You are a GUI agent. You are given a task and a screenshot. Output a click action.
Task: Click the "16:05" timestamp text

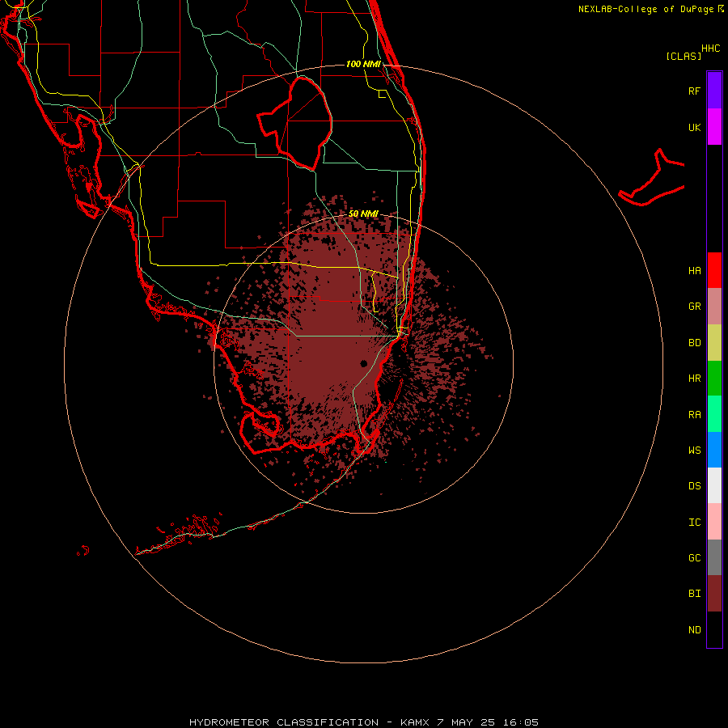tap(523, 722)
